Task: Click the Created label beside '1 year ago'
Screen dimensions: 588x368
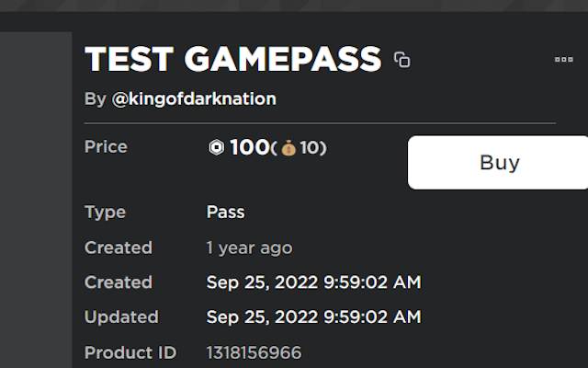Action: tap(118, 247)
